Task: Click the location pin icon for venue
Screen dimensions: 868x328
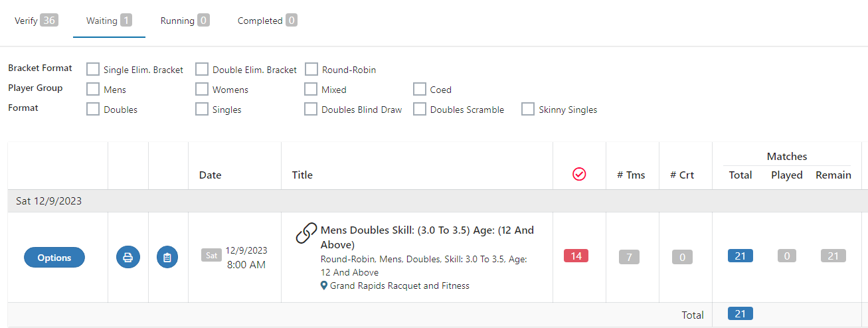Action: 324,286
